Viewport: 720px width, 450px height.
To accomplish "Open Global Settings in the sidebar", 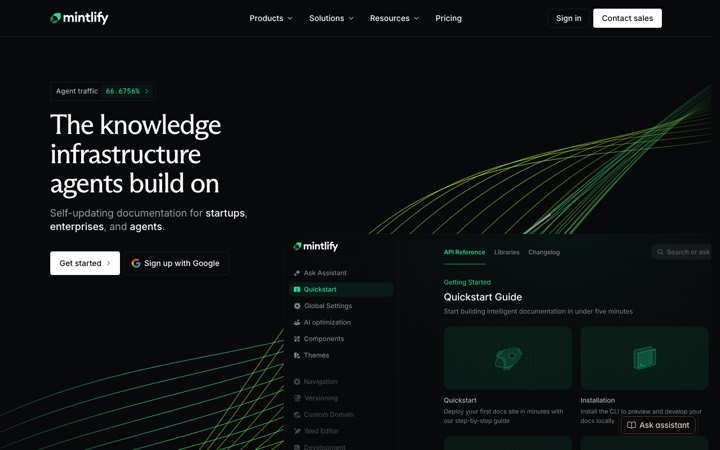I will 341,306.
